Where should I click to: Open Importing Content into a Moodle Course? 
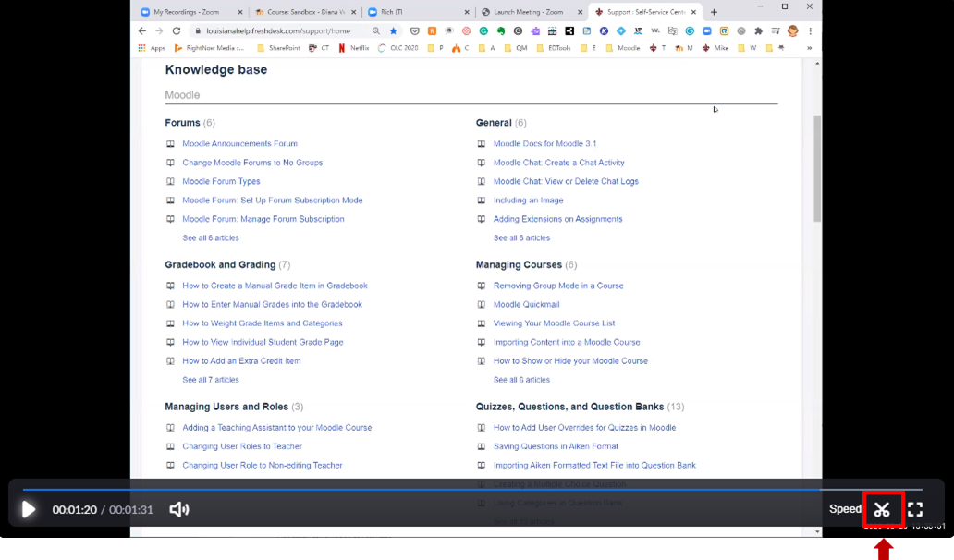[x=567, y=342]
